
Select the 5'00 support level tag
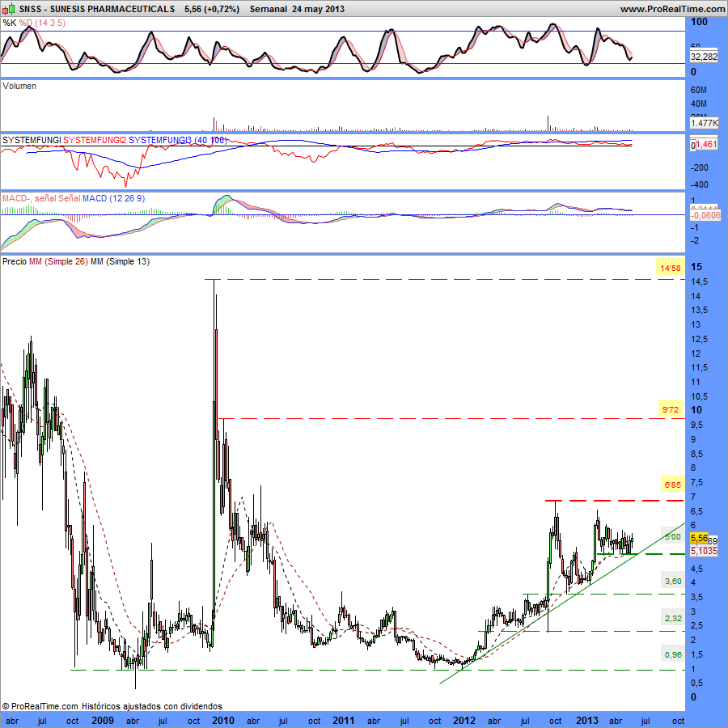click(673, 537)
